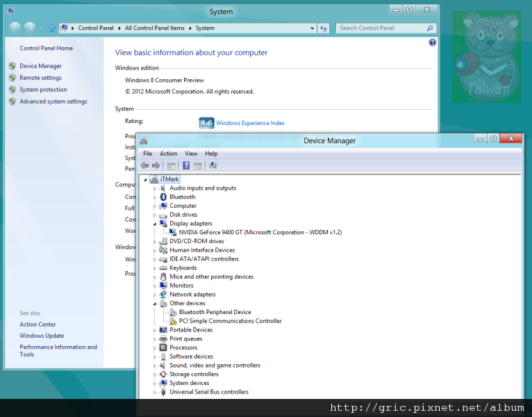Collapse the Display adapters node
This screenshot has width=532, height=417.
point(155,224)
